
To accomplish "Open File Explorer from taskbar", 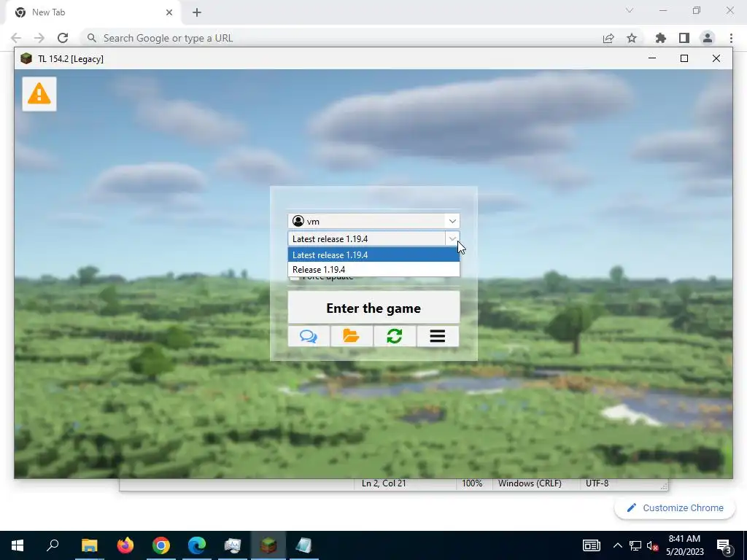I will (89, 545).
